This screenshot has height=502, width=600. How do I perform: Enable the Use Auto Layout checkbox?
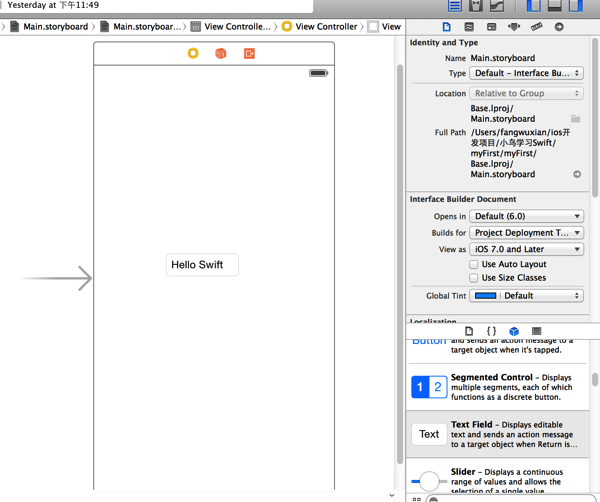coord(474,264)
